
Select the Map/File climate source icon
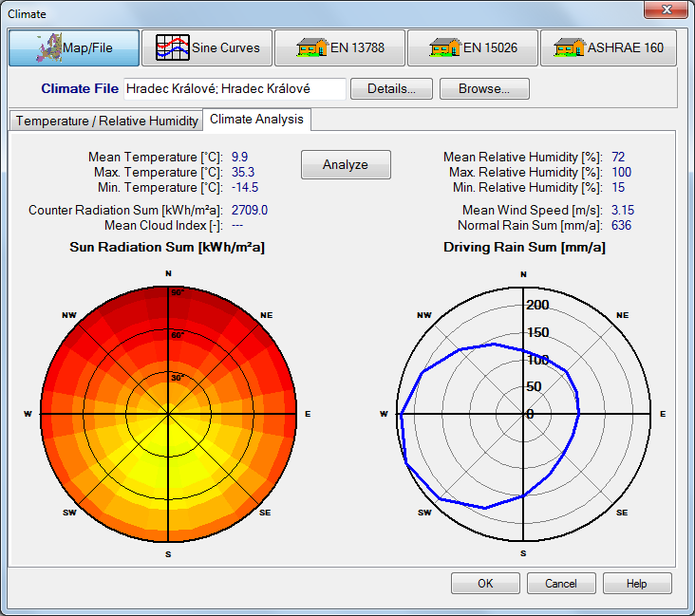74,47
